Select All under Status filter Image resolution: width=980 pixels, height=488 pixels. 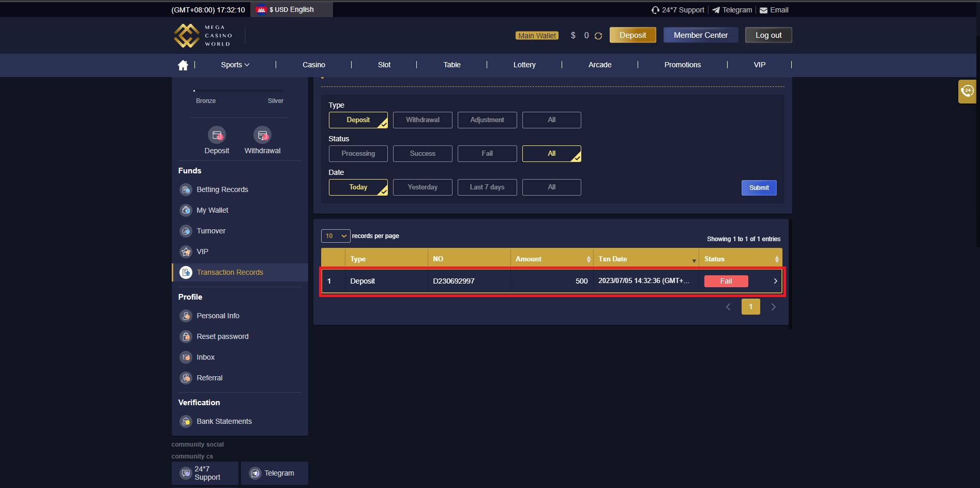tap(552, 154)
